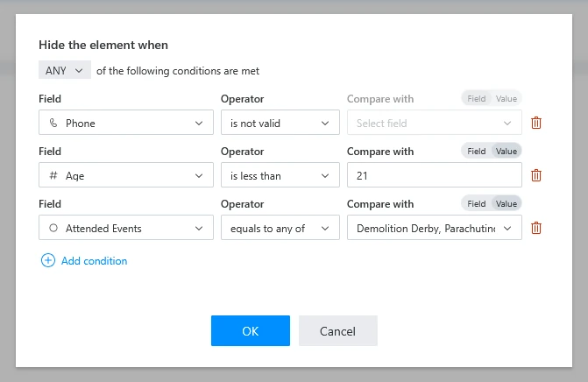Open the 'equals to any of' operator dropdown

pos(280,227)
